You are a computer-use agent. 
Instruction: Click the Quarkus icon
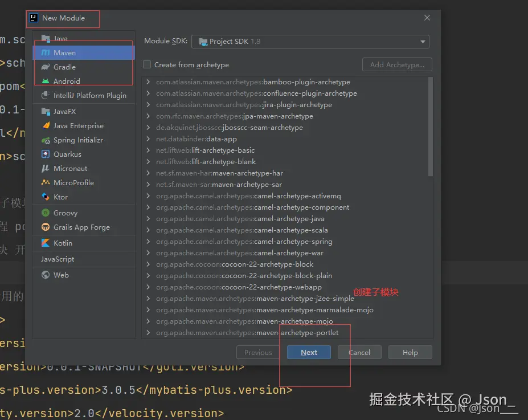46,154
